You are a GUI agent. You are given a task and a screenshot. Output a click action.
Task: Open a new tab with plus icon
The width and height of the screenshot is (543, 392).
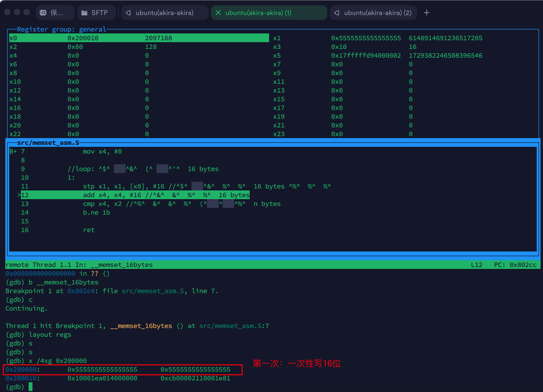click(x=427, y=13)
